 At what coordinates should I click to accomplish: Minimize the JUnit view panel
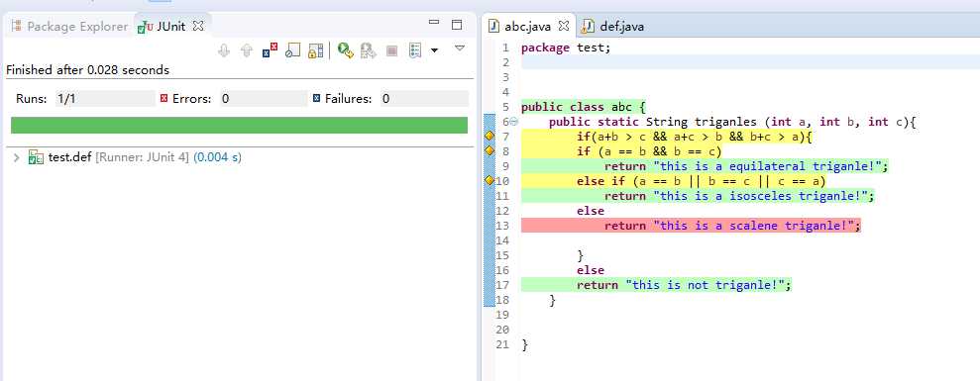pyautogui.click(x=434, y=23)
